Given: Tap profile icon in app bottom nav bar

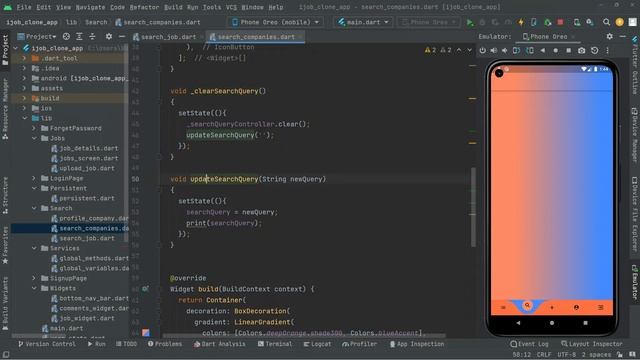Looking at the screenshot, I should [x=576, y=307].
